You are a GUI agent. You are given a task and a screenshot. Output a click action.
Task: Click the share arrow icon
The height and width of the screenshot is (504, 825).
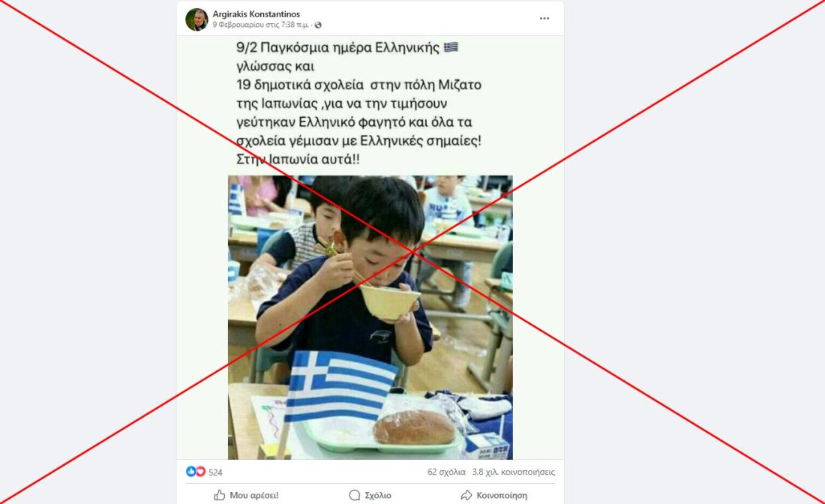point(466,495)
